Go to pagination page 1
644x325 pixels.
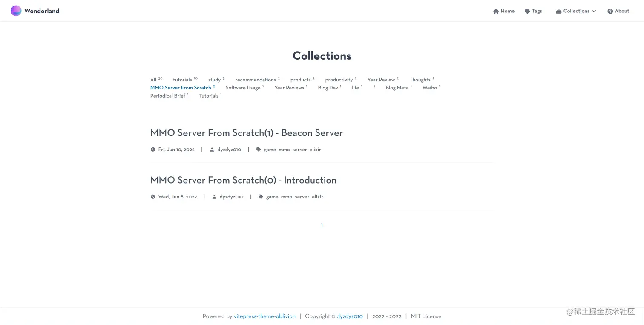click(322, 225)
